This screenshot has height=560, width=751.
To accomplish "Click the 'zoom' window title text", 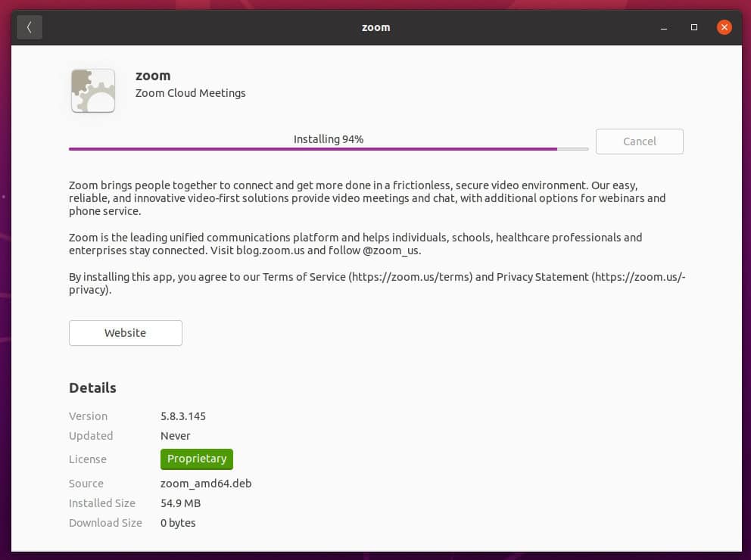I will [376, 28].
